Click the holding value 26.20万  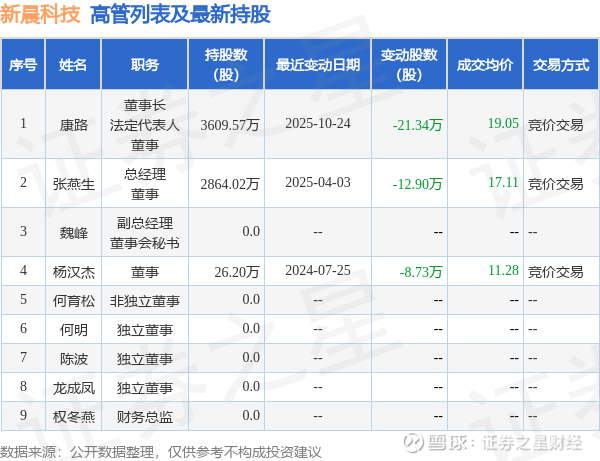click(237, 272)
